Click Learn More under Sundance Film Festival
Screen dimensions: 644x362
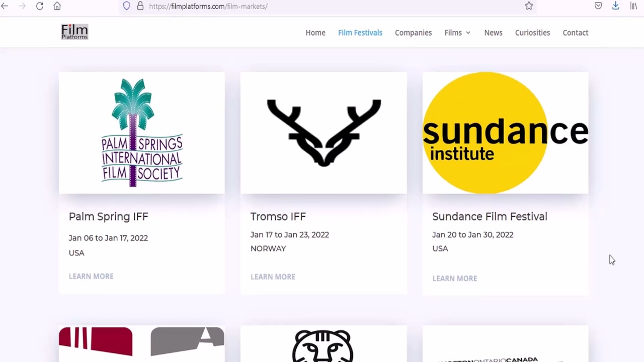pyautogui.click(x=454, y=278)
